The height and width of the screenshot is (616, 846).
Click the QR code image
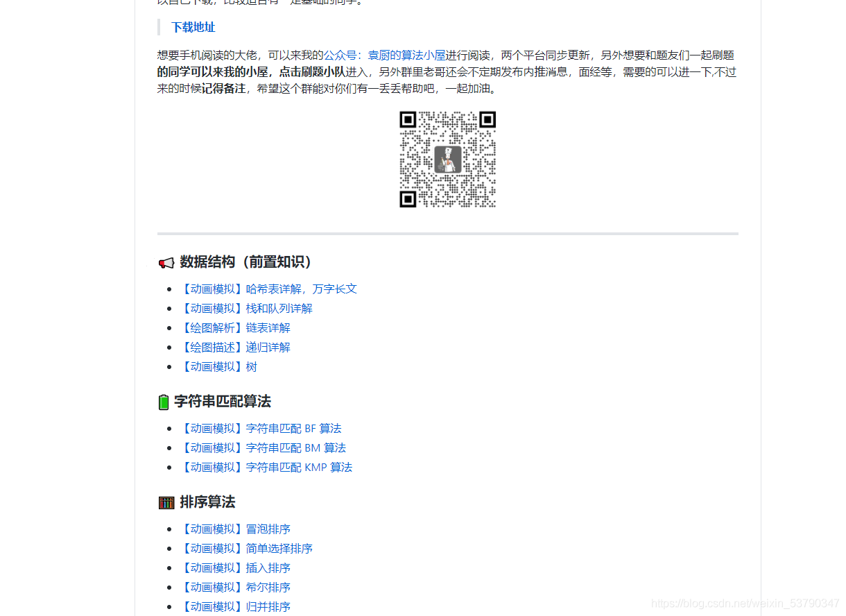pos(448,159)
